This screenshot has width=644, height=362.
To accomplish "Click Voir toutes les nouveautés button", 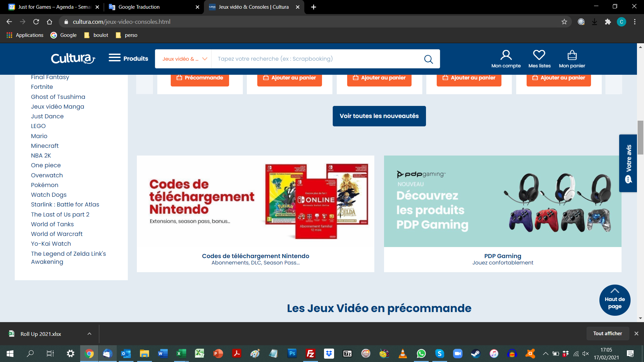I will pyautogui.click(x=379, y=116).
